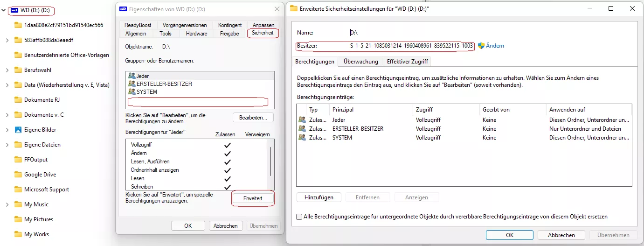Click OK in Erweiterte Sicherheitseinstellungen dialog

510,235
